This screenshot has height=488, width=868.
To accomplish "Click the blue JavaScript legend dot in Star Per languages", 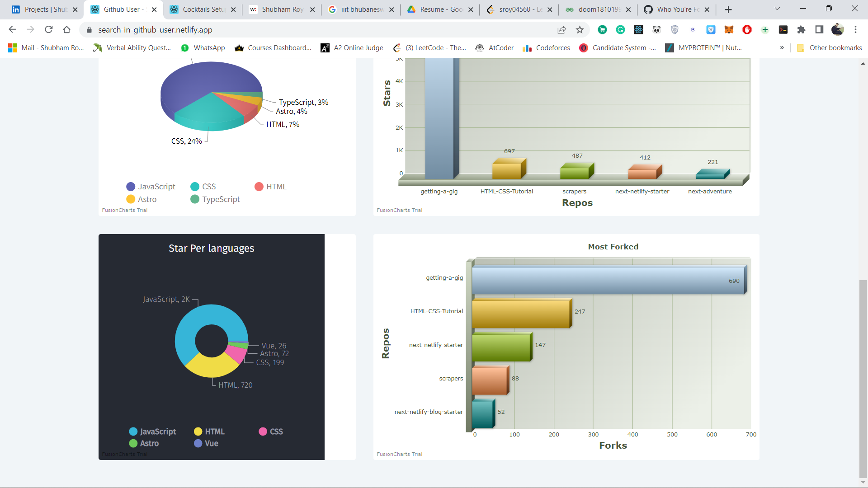I will [x=133, y=432].
